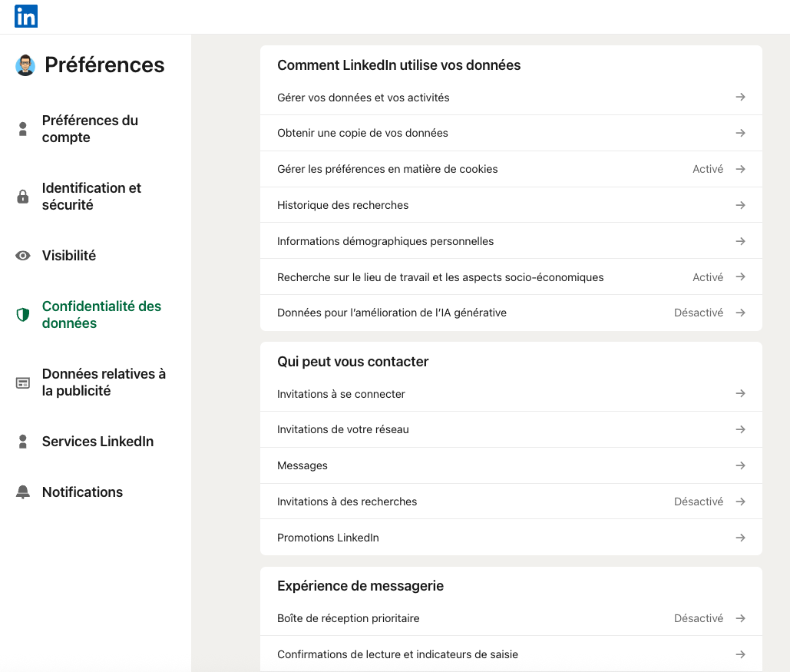The width and height of the screenshot is (790, 672).
Task: Click the person icon for Préférences du compte
Action: click(23, 129)
